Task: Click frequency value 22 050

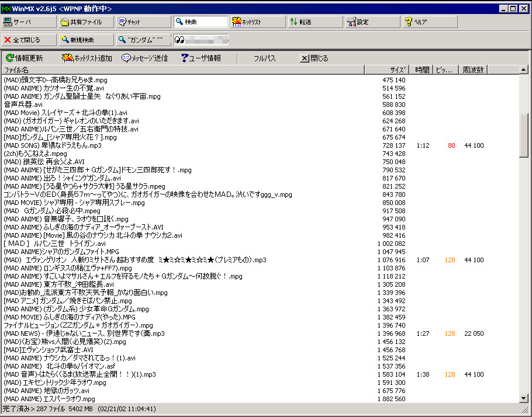Action: click(x=474, y=333)
